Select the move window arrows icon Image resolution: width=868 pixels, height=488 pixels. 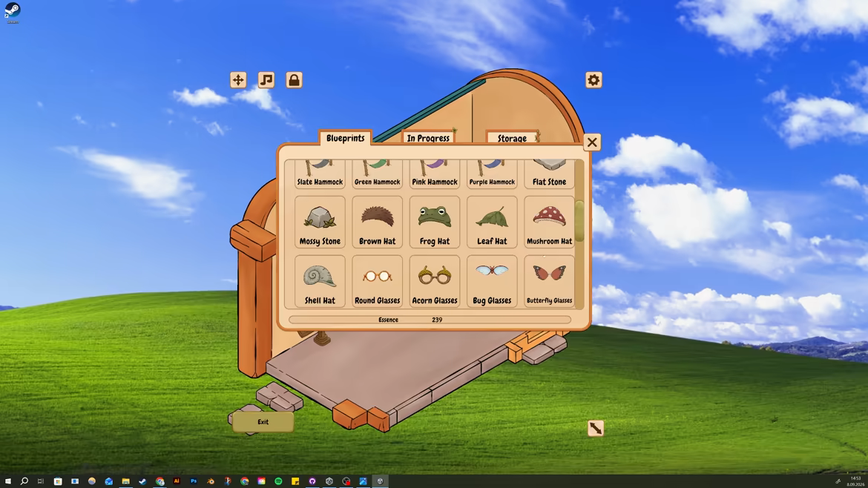[238, 79]
